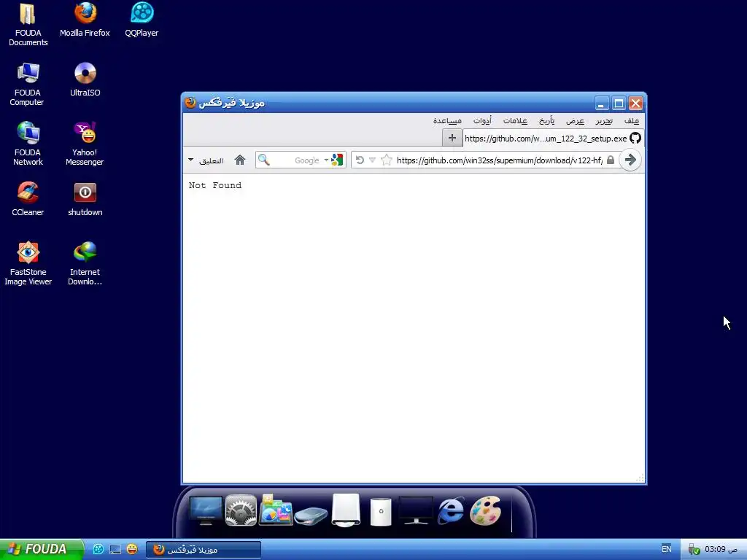Launch Mozilla Firefox desktop shortcut
This screenshot has width=747, height=560.
(85, 20)
